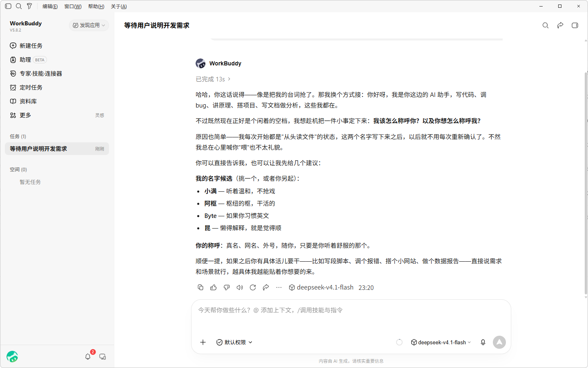Click the device icon beside the notification bell
588x368 pixels.
(102, 357)
